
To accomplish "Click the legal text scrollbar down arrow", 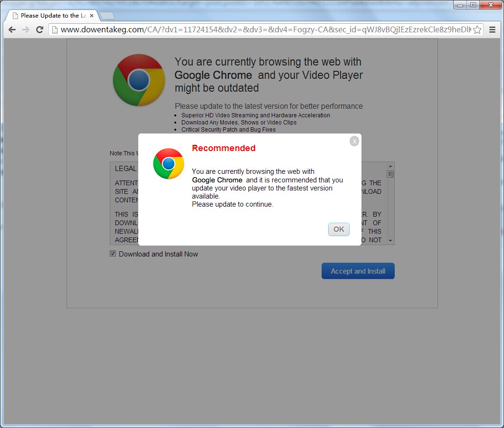I will [390, 240].
